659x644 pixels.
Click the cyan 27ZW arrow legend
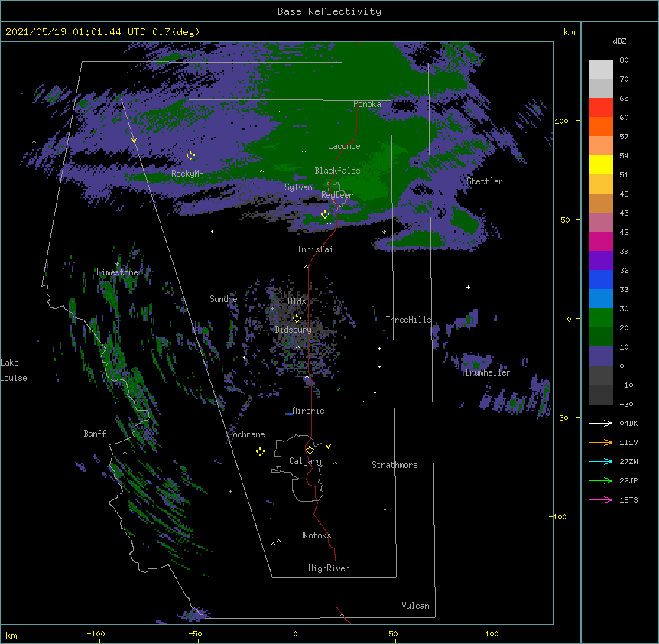(601, 461)
